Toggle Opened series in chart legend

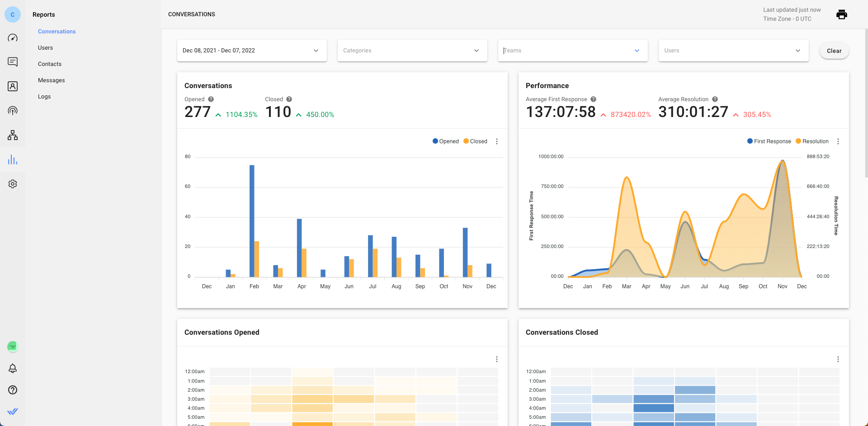coord(446,141)
